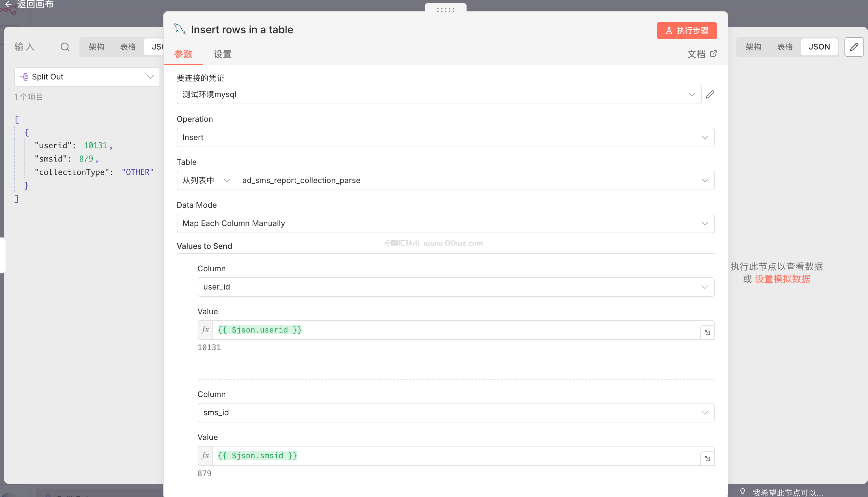Click the edit output pencil icon
The image size is (868, 497).
pyautogui.click(x=854, y=47)
